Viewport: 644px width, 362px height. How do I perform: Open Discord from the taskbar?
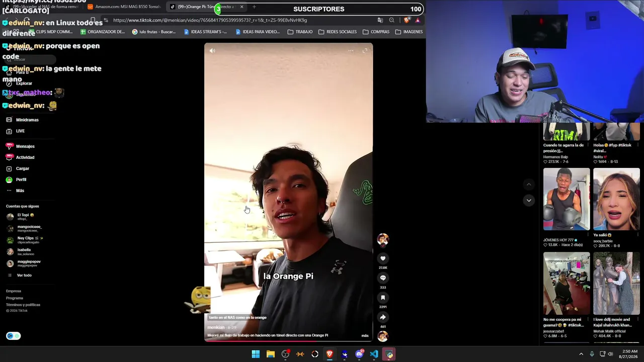click(x=359, y=354)
